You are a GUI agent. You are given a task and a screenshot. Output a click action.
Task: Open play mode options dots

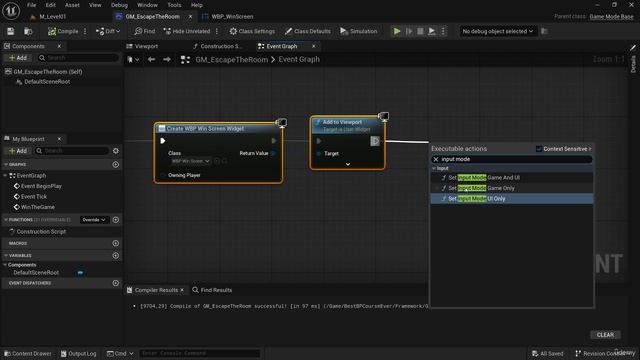[443, 31]
